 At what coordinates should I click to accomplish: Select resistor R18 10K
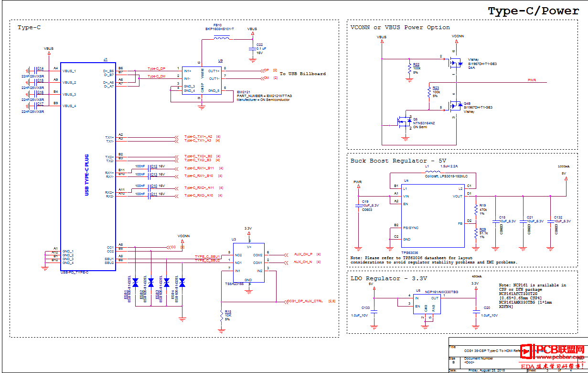pyautogui.click(x=222, y=316)
